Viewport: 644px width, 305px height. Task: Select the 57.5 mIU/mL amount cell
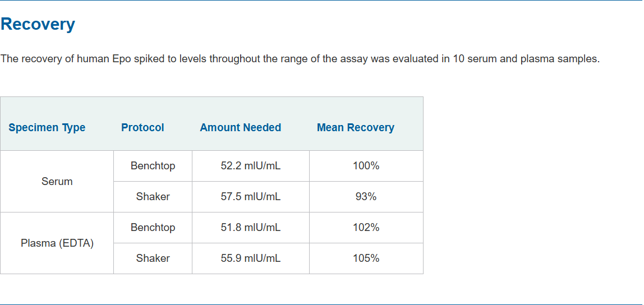[x=251, y=197]
